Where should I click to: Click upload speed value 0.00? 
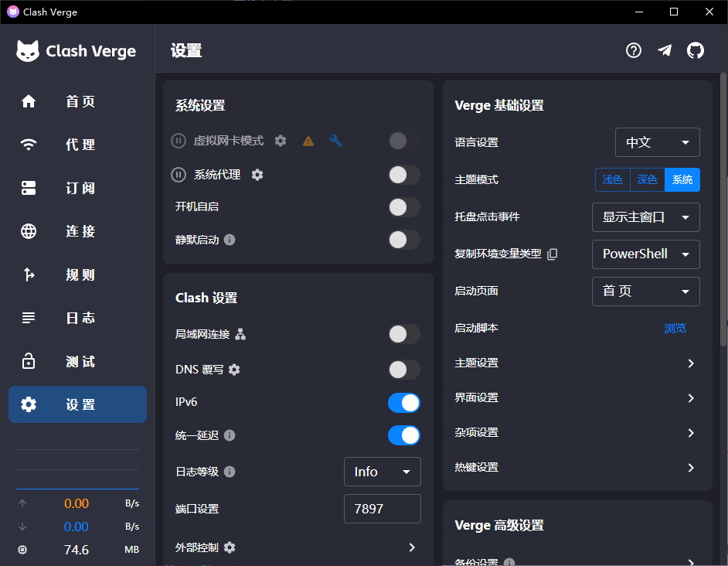(77, 503)
